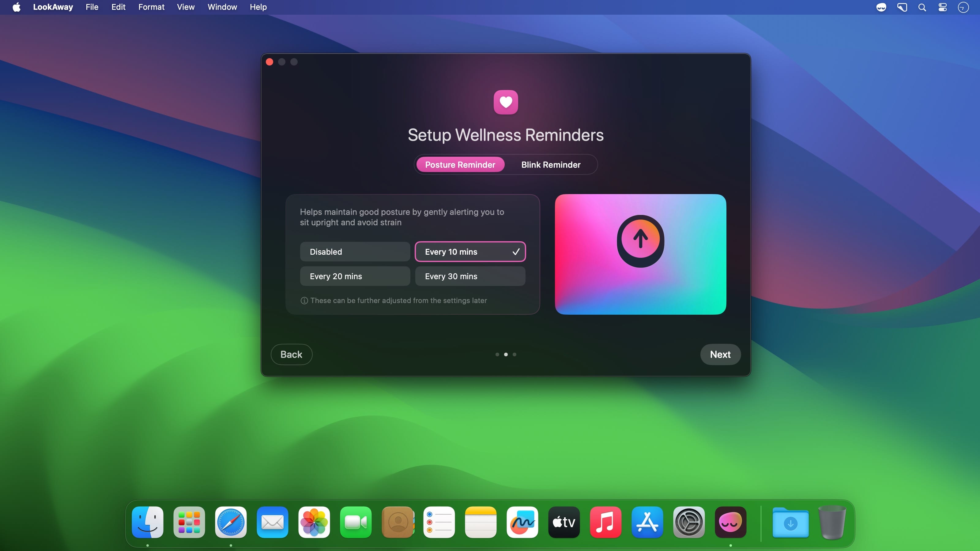Open Control Center in menu bar
980x551 pixels.
click(x=942, y=7)
